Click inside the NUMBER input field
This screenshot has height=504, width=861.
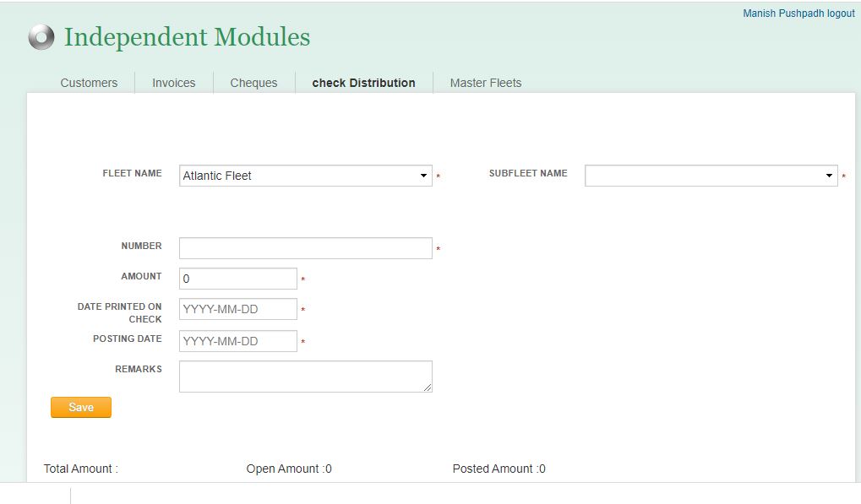[304, 247]
